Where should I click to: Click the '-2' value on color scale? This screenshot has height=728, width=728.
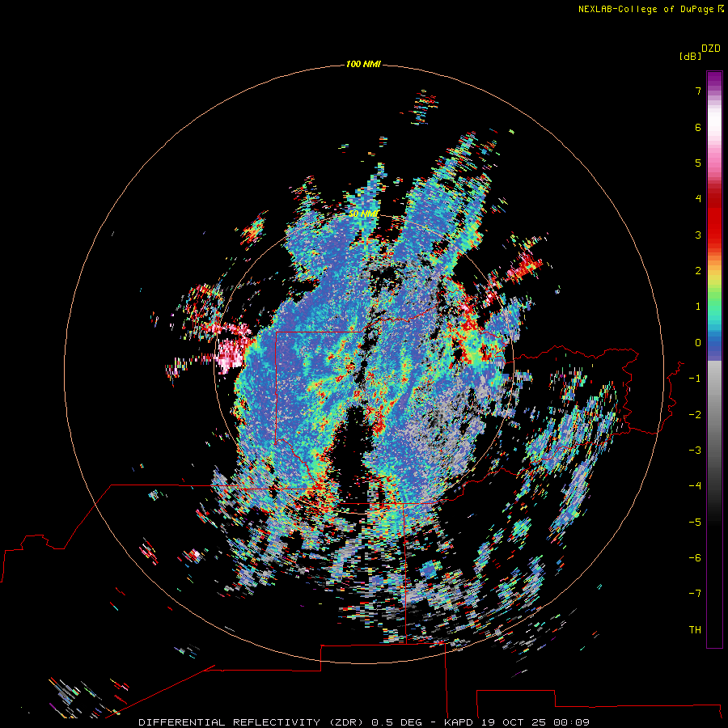click(695, 414)
